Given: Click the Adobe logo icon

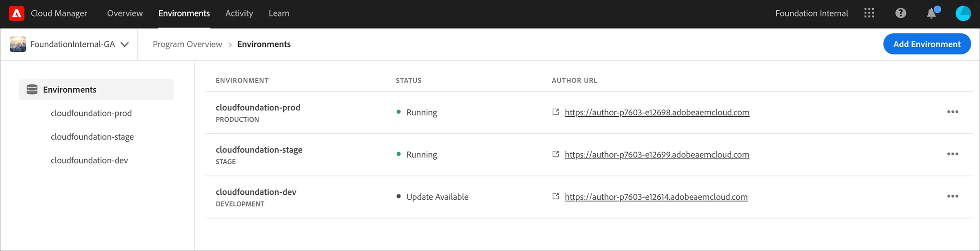Looking at the screenshot, I should coord(16,13).
